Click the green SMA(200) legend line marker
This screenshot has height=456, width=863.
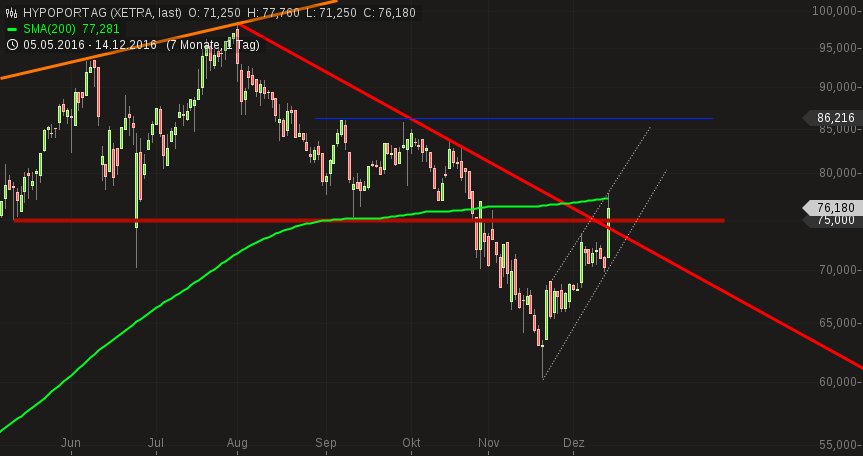point(12,30)
